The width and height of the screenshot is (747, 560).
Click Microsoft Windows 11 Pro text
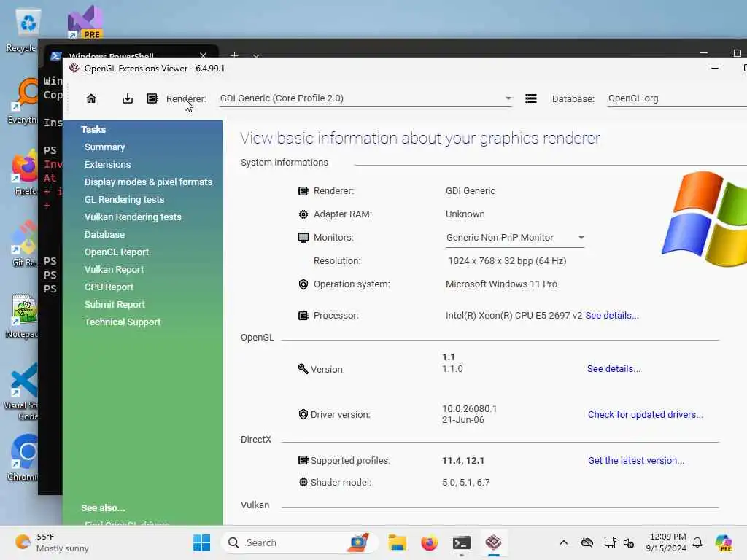pyautogui.click(x=501, y=284)
